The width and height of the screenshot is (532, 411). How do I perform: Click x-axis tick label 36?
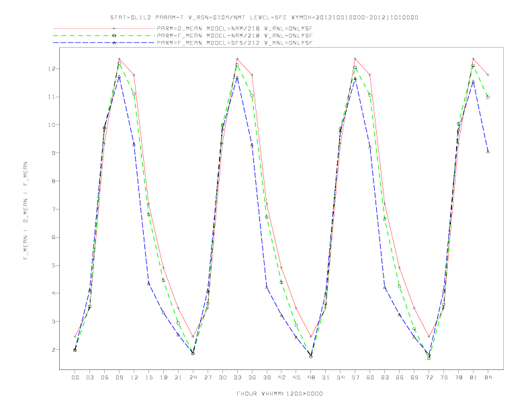coord(252,377)
